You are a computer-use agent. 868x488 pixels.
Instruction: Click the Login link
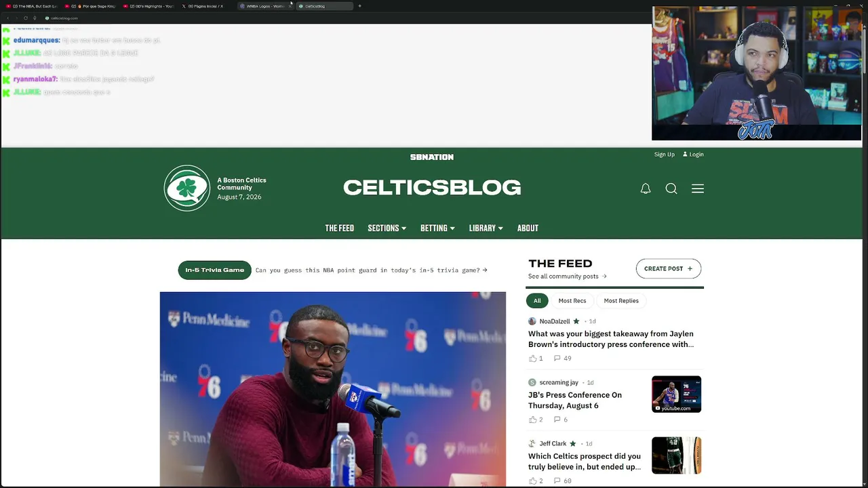[693, 155]
